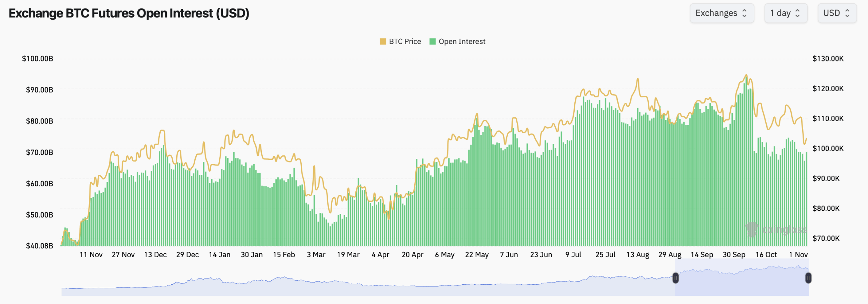Click the unselected area of overview mini chart
This screenshot has height=304, width=868.
click(339, 288)
